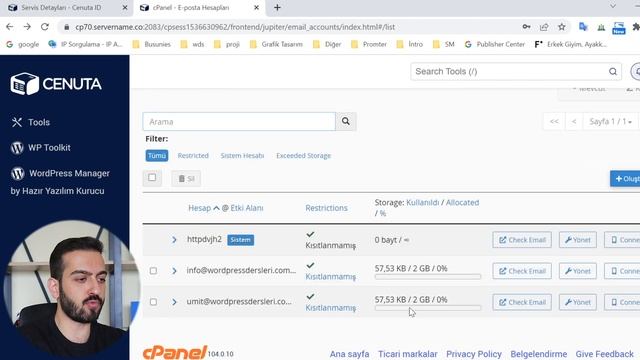Image resolution: width=640 pixels, height=360 pixels.
Task: Click Check Email for umit@wordpressdersleri.co
Action: 522,302
